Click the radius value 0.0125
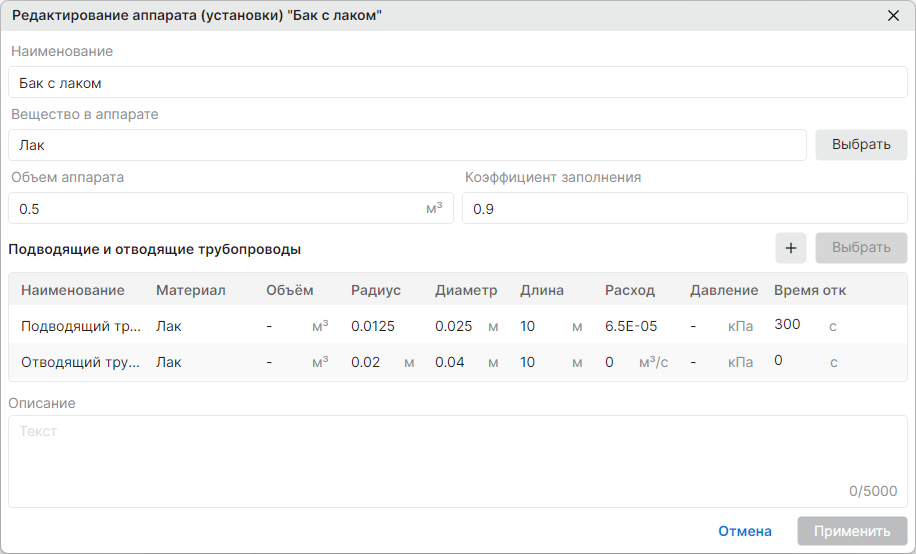The image size is (916, 554). tap(373, 326)
